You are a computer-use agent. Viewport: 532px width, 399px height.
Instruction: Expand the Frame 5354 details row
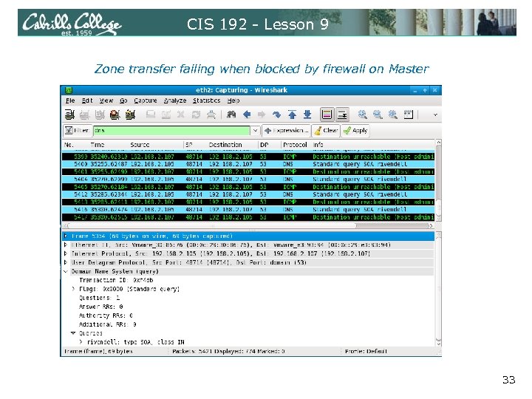click(66, 236)
